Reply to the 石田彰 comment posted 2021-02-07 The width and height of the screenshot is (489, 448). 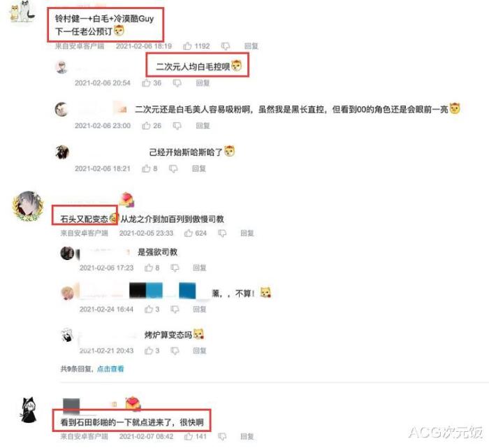pos(247,436)
